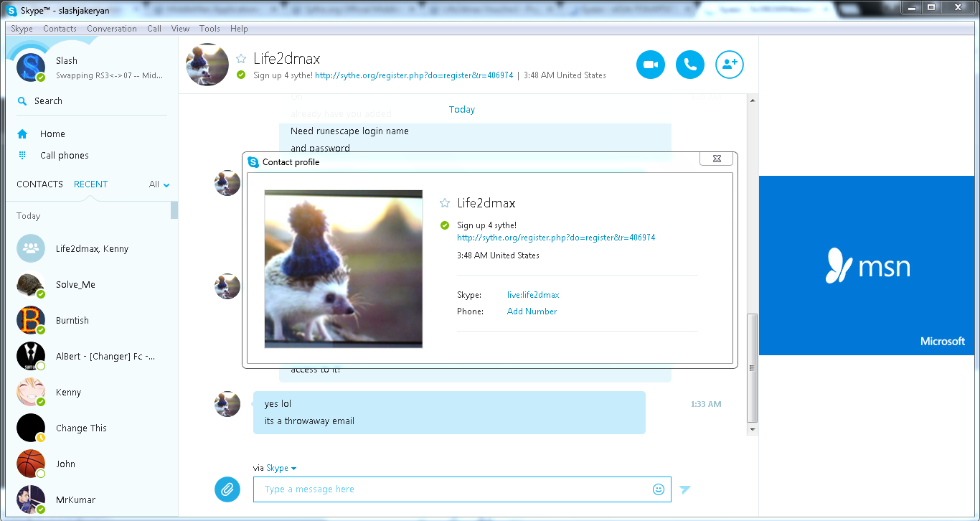Open the Call menu
This screenshot has width=980, height=521.
154,29
